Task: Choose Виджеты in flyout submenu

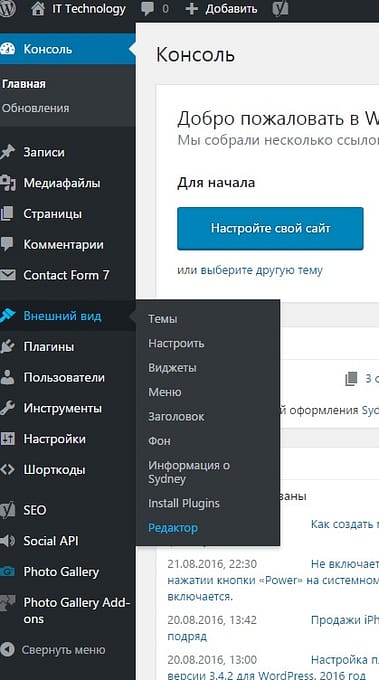Action: coord(172,368)
